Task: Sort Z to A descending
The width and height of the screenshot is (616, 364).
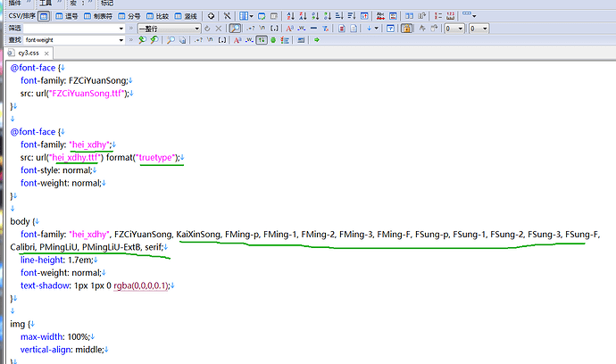Action: 303,16
